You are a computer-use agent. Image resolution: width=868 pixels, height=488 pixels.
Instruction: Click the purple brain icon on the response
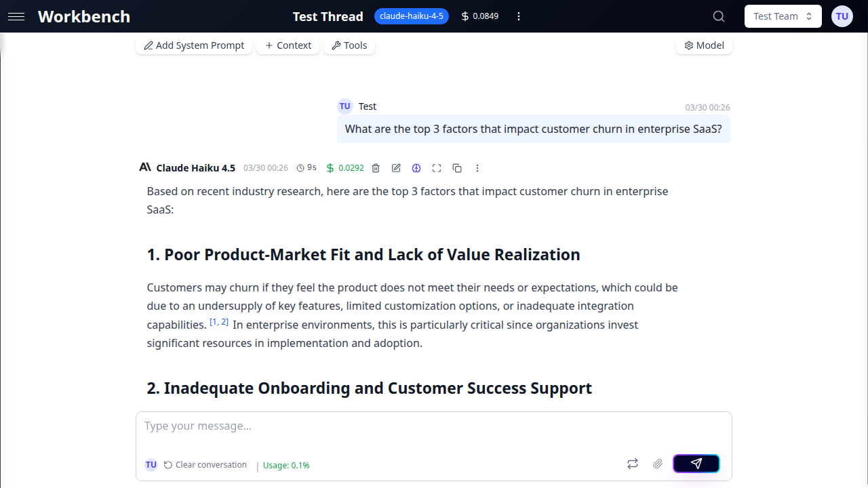coord(416,168)
